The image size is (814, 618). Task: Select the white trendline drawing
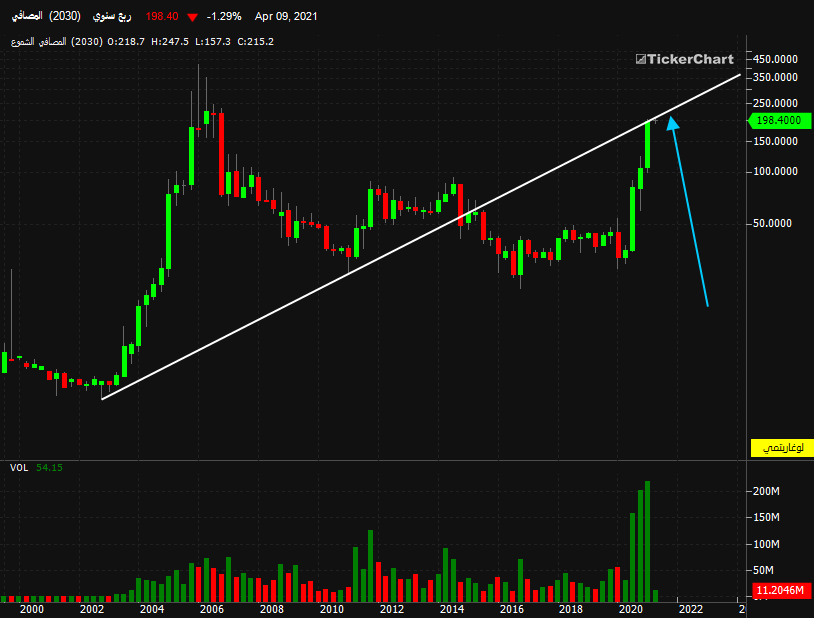(x=420, y=237)
